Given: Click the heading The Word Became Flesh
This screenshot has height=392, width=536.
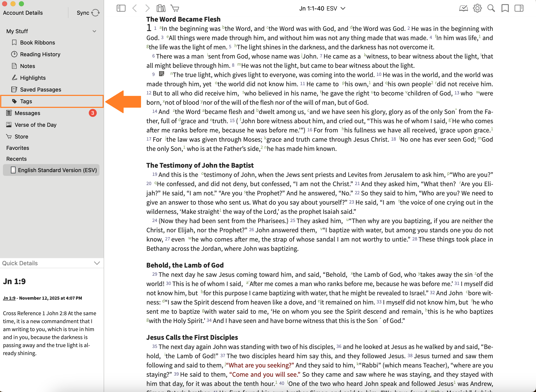Looking at the screenshot, I should [183, 19].
